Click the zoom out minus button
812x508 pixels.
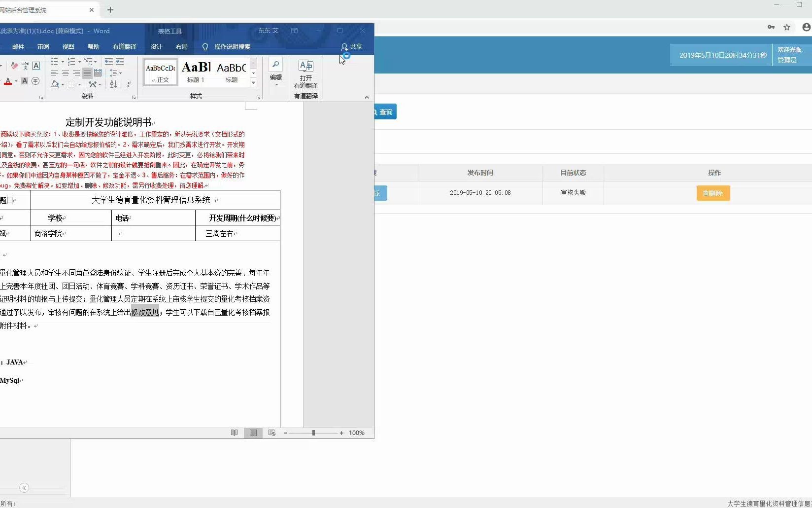[285, 433]
